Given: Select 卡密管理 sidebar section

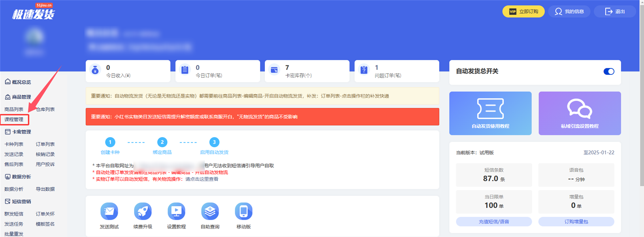Looking at the screenshot, I should tap(18, 132).
